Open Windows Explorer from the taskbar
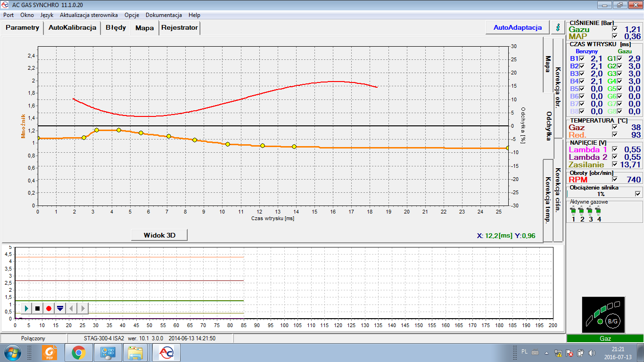The image size is (644, 362). coord(136,352)
